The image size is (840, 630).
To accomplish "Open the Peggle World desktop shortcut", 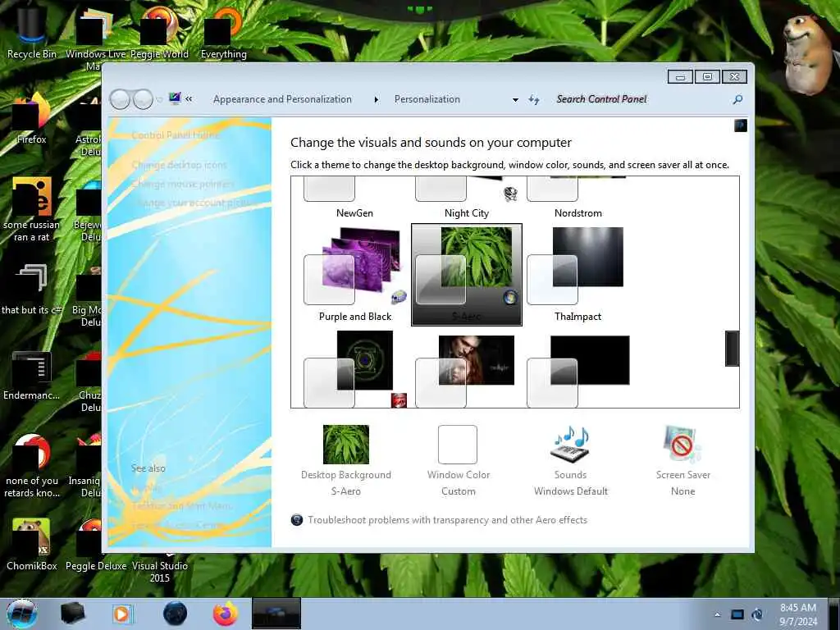I will (159, 31).
